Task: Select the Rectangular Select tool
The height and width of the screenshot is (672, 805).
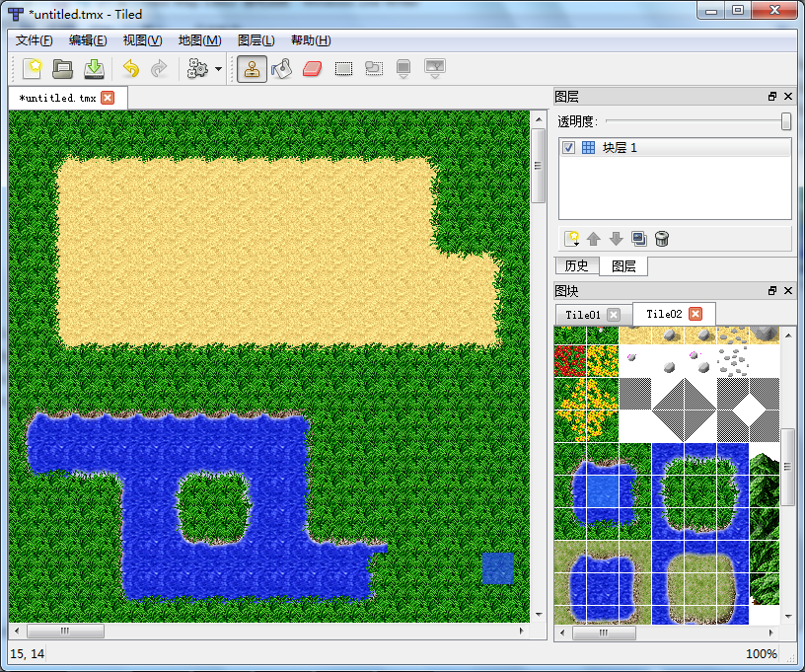Action: [343, 68]
